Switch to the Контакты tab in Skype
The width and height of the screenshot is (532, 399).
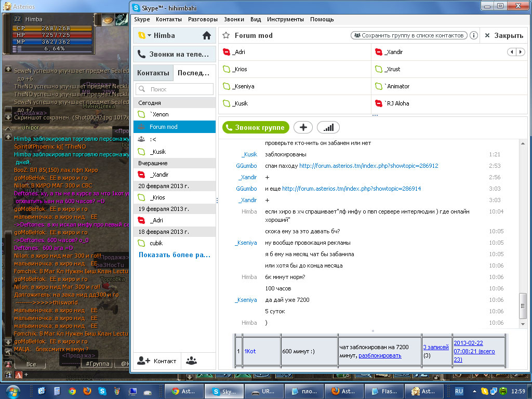(153, 73)
